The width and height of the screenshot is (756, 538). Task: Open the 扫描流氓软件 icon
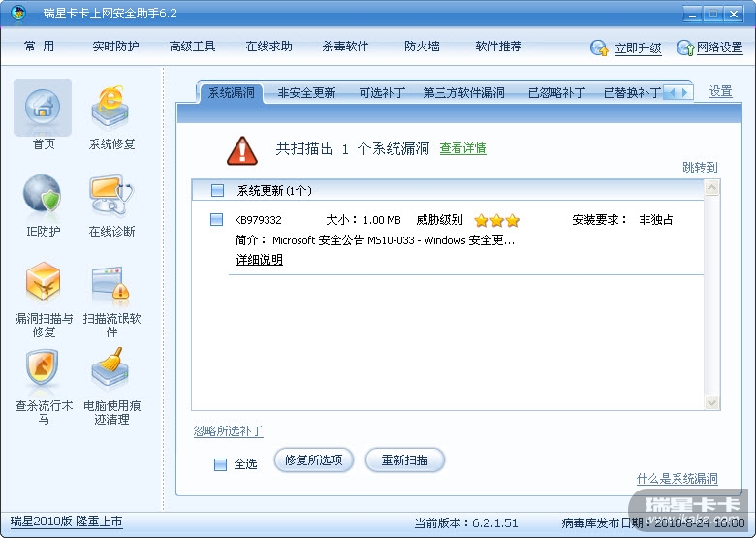coord(111,283)
